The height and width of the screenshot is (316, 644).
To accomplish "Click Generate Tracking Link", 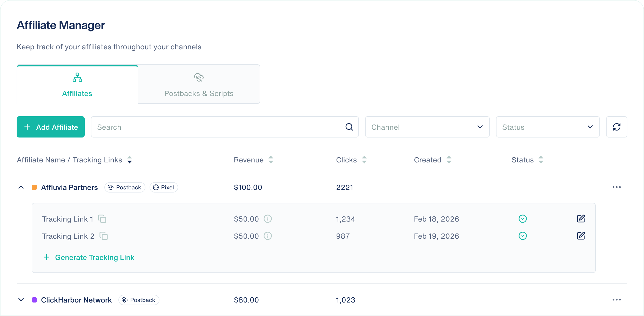I will point(89,257).
